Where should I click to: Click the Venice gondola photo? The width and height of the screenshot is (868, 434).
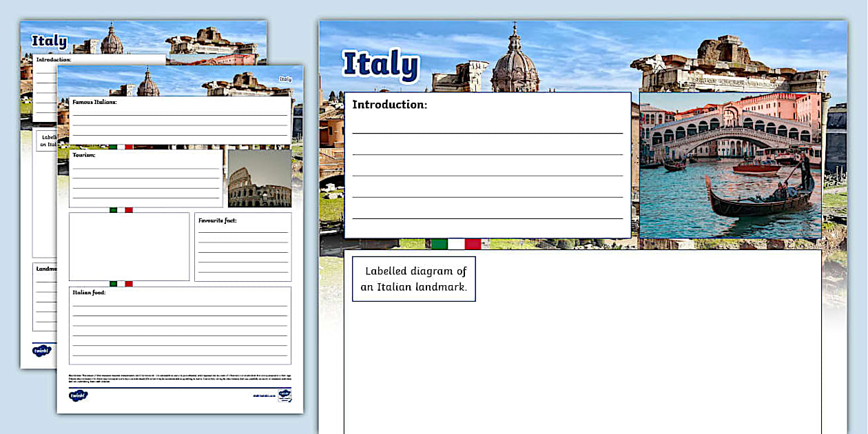[x=730, y=165]
